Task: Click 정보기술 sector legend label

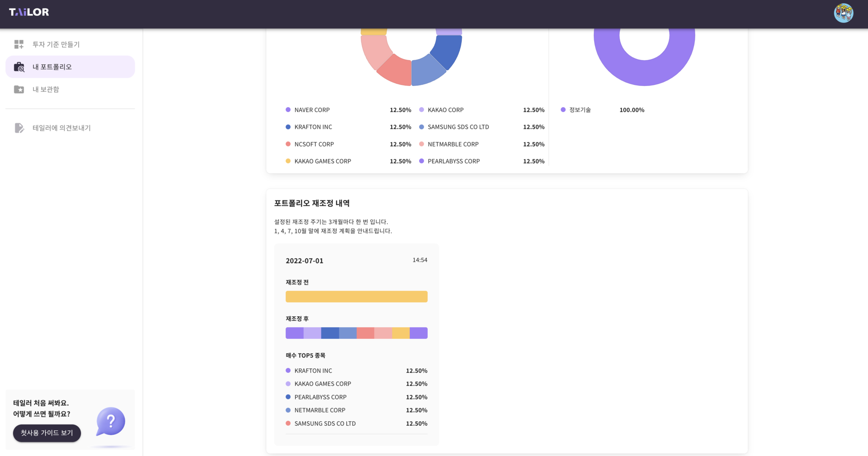Action: (580, 110)
